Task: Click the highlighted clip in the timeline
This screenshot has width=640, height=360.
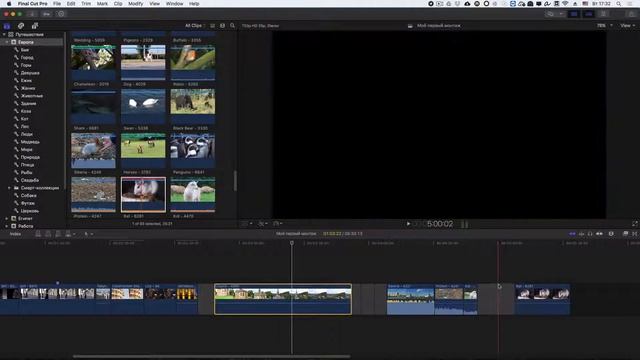Action: pyautogui.click(x=283, y=299)
